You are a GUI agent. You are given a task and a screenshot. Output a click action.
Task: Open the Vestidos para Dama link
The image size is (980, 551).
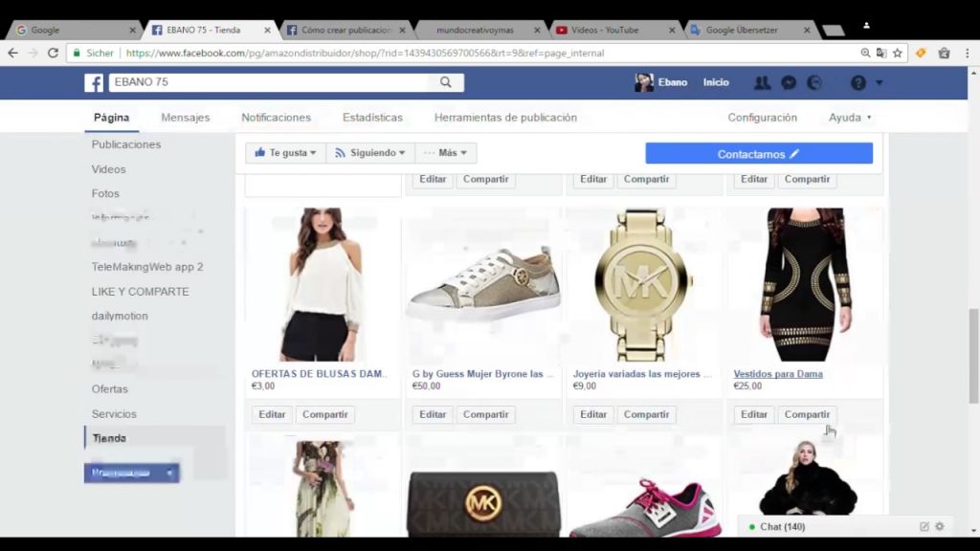777,374
